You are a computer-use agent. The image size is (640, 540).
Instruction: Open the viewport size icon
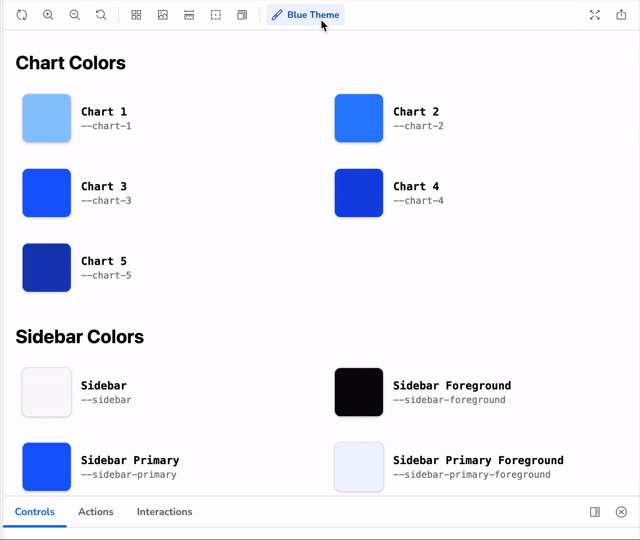242,15
